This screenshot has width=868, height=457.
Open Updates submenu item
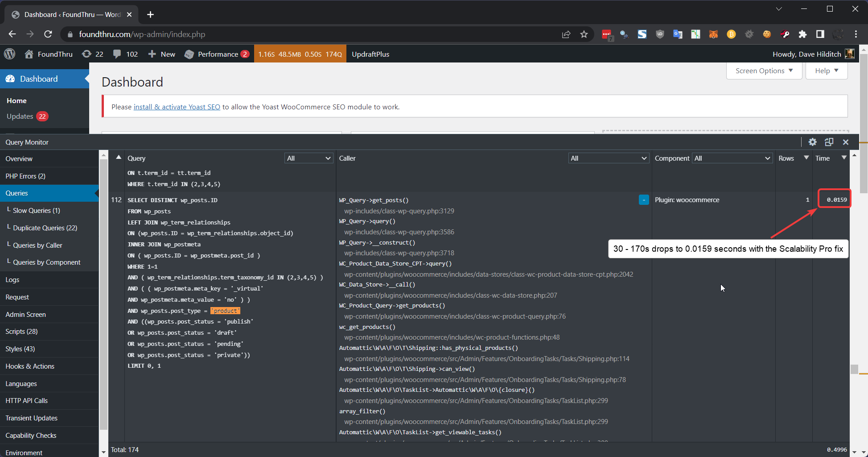(27, 116)
